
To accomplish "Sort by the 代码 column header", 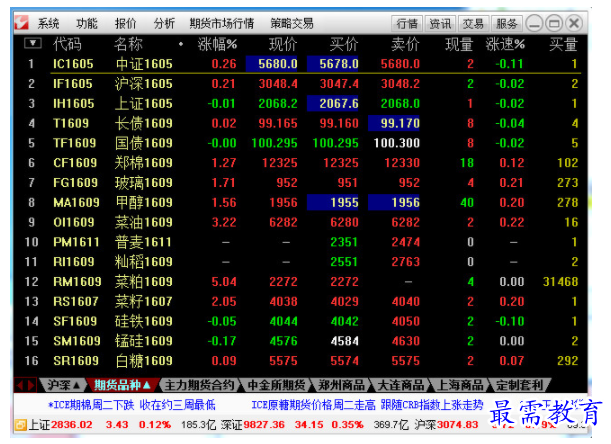I will point(67,44).
